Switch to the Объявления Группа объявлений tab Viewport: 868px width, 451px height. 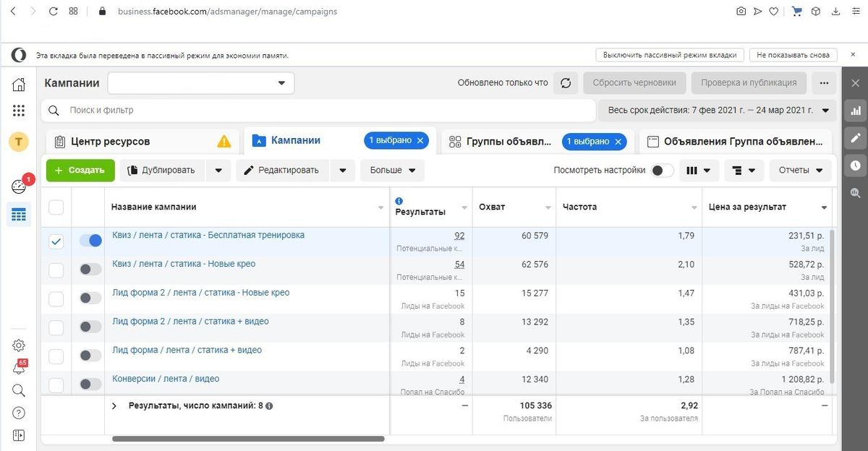(735, 142)
